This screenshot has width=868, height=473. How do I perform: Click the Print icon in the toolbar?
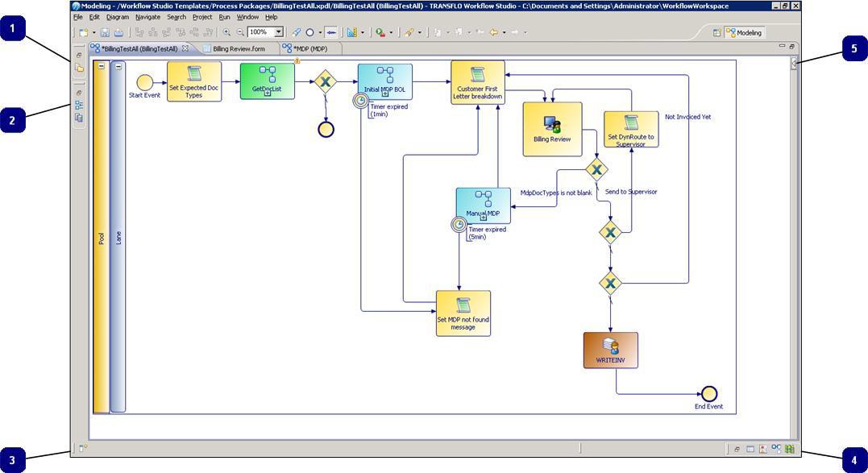tap(118, 33)
